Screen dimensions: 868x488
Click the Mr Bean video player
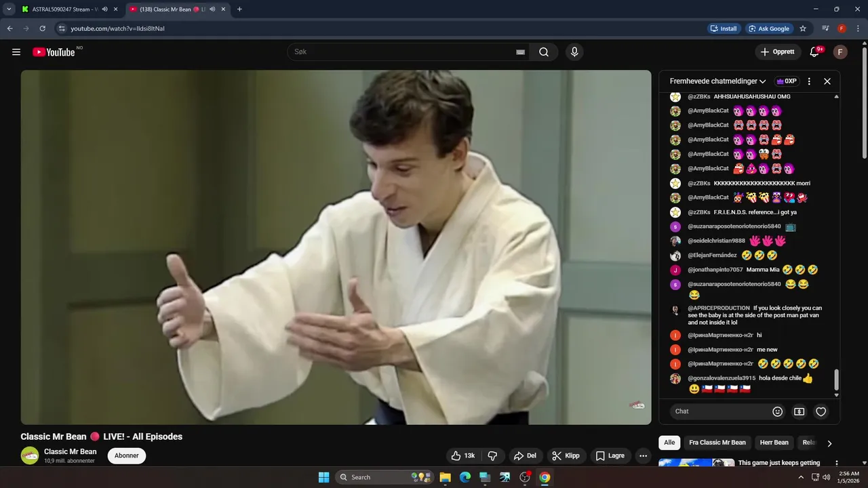(336, 247)
